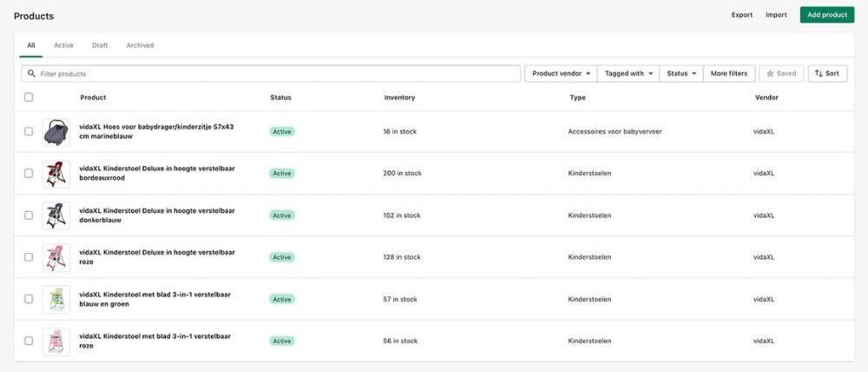Click the star icon on Saved button

point(770,73)
